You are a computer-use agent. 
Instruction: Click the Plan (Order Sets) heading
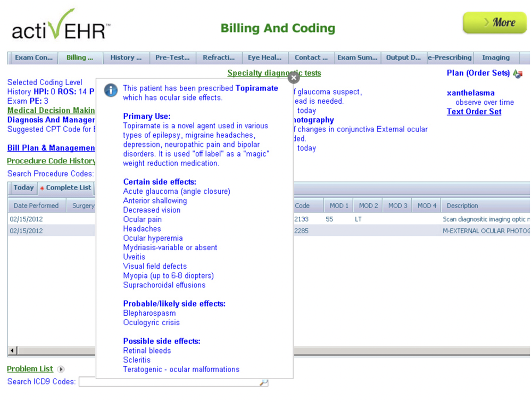(x=478, y=73)
